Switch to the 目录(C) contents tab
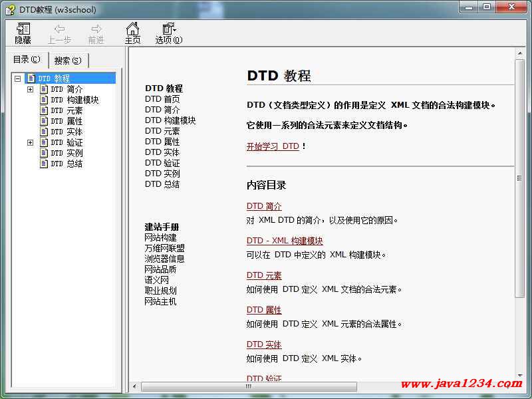 [x=27, y=60]
